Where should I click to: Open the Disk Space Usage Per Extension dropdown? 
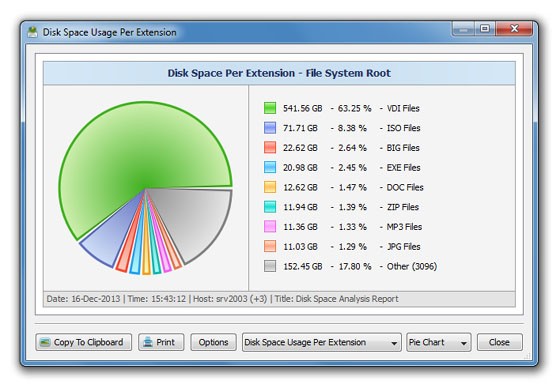[321, 342]
